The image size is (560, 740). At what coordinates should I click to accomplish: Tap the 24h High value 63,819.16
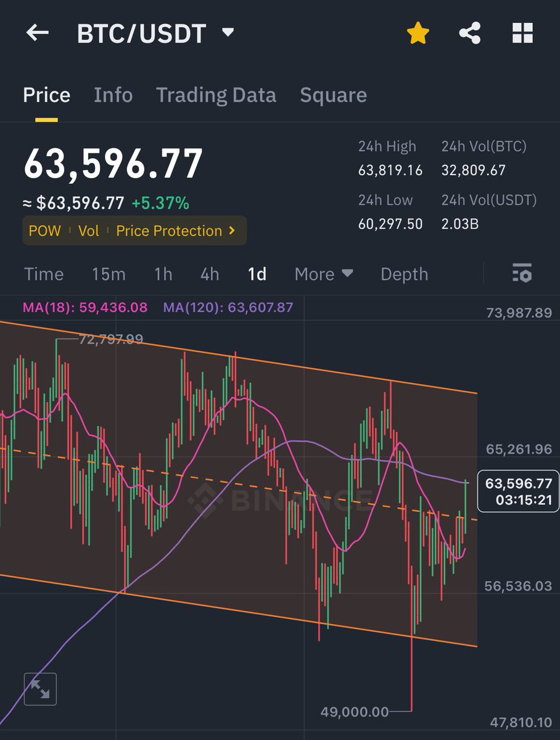click(x=390, y=170)
